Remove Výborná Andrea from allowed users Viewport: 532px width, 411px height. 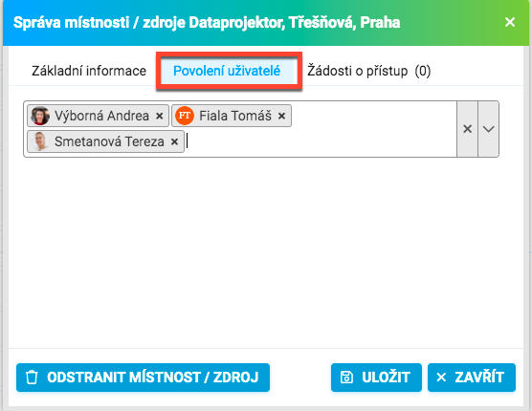click(x=160, y=117)
